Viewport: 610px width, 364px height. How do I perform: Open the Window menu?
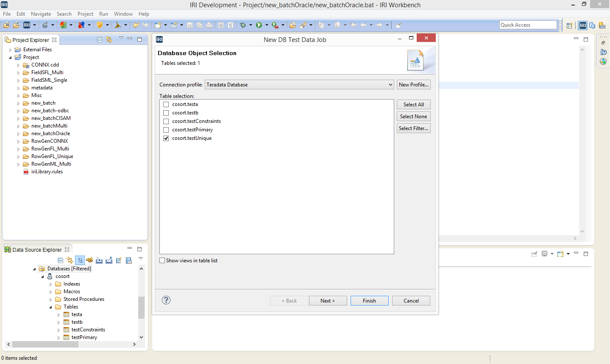[x=123, y=14]
